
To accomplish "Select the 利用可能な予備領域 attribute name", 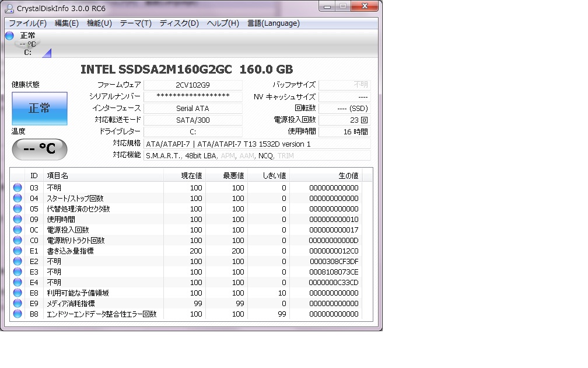I will click(78, 293).
